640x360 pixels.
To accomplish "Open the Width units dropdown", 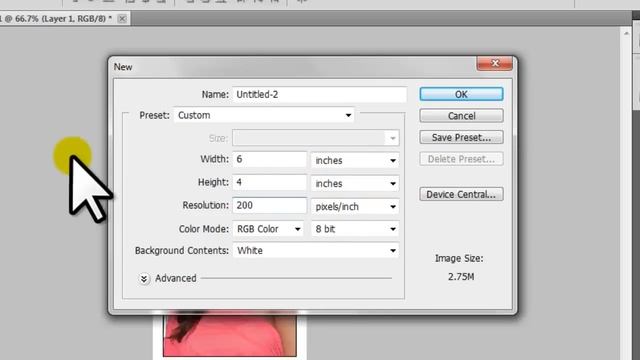I will 355,160.
